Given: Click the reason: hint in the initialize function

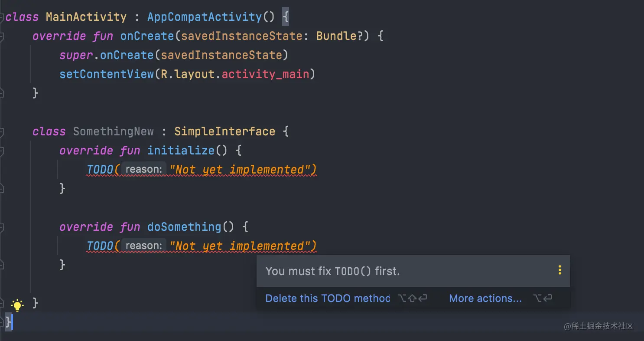Looking at the screenshot, I should [x=143, y=169].
